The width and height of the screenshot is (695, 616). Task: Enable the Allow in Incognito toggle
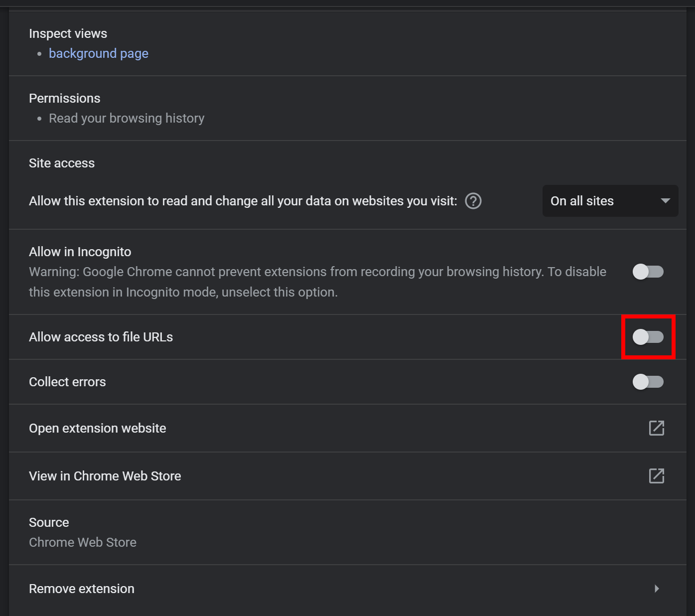tap(648, 272)
